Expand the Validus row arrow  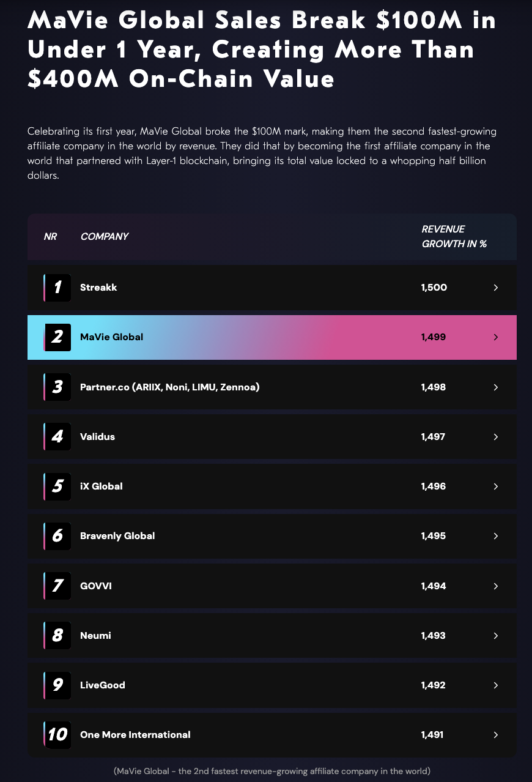point(496,437)
